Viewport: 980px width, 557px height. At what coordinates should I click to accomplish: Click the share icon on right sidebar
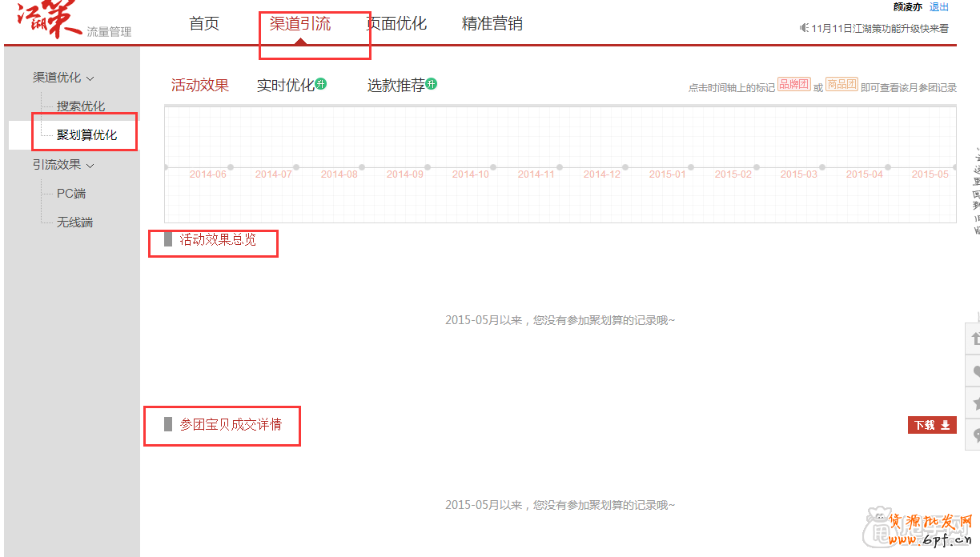(x=974, y=339)
